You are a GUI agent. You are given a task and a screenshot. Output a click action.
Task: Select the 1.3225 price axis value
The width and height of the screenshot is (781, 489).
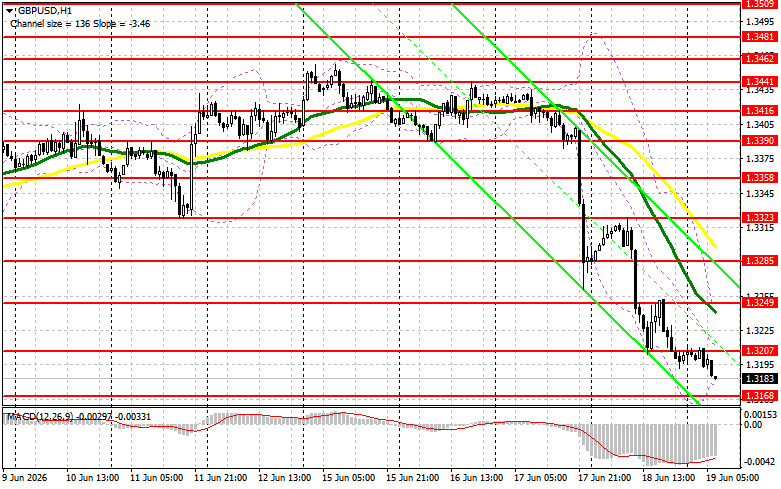[x=761, y=331]
